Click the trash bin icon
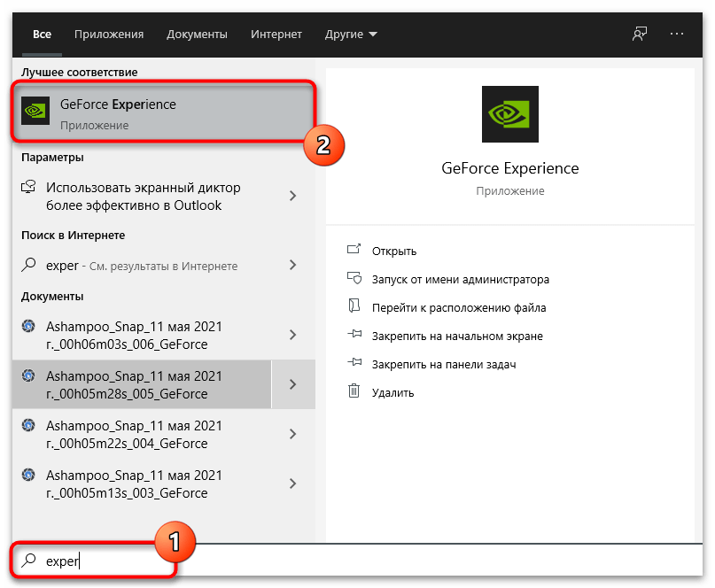This screenshot has width=715, height=588. click(x=354, y=391)
